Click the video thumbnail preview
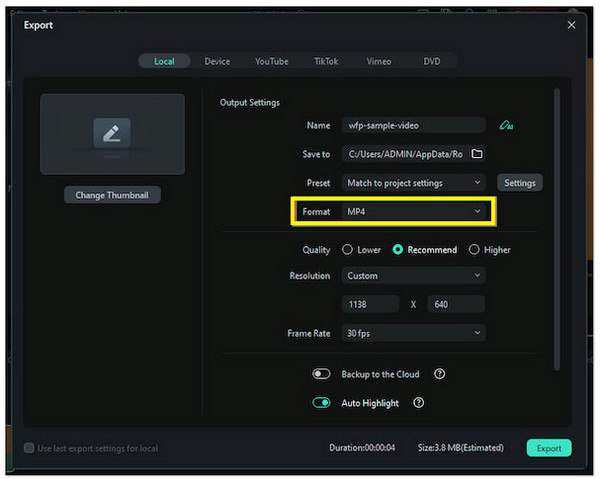600x479 pixels. tap(112, 134)
